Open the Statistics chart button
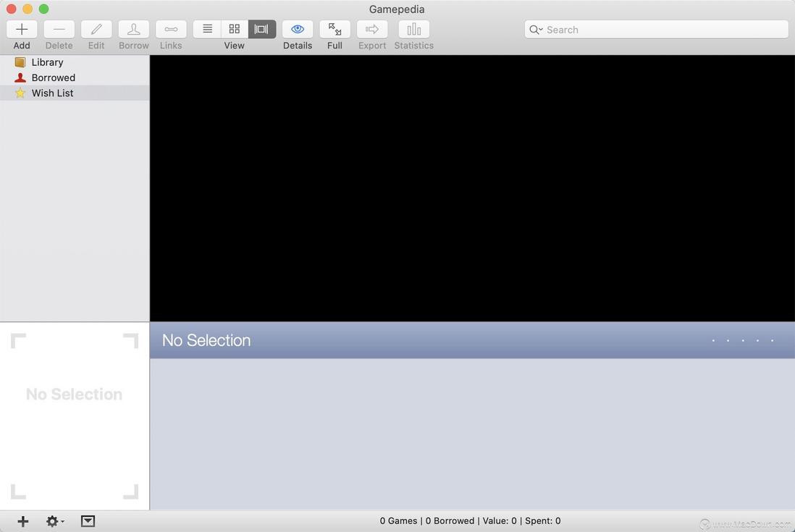795x532 pixels. pyautogui.click(x=413, y=30)
